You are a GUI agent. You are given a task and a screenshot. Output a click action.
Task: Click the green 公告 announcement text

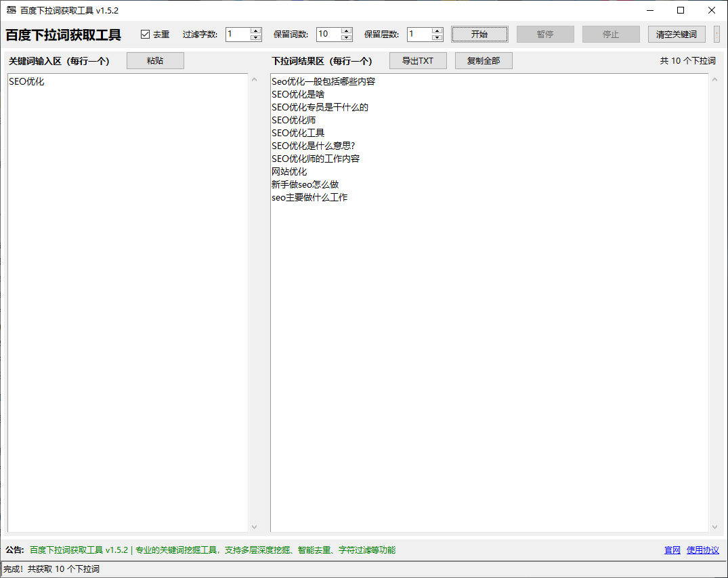(x=213, y=550)
